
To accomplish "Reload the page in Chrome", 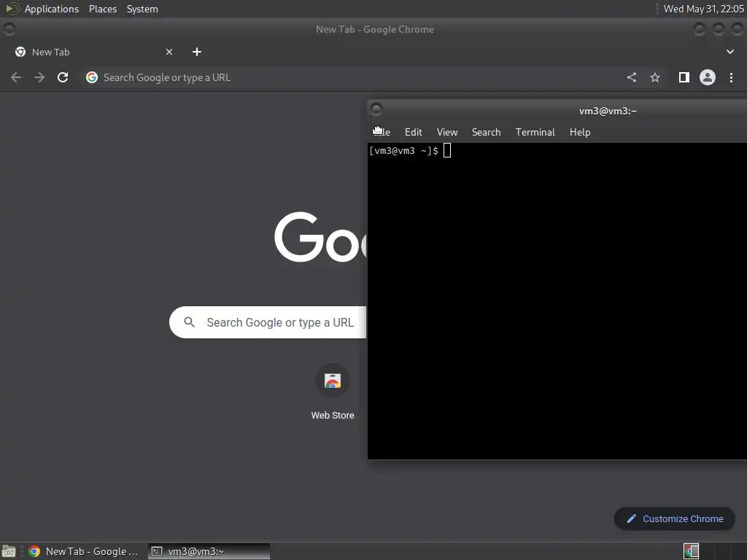I will coord(63,77).
